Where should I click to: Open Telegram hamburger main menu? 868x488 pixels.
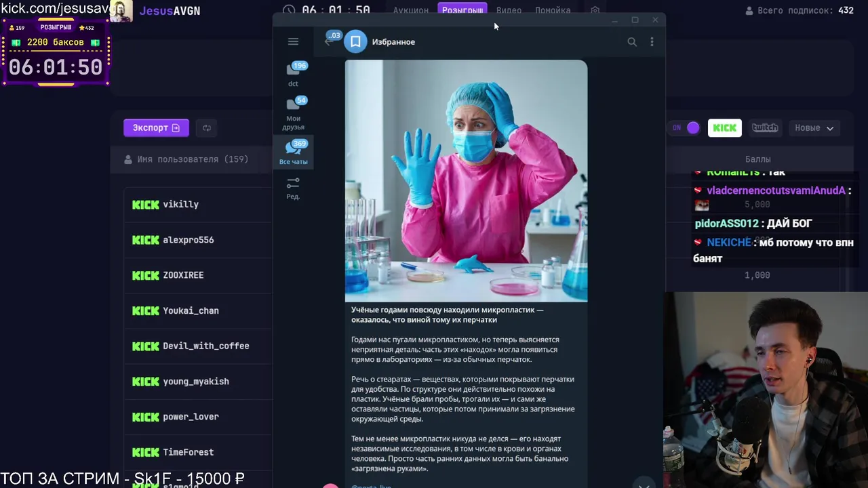tap(293, 41)
